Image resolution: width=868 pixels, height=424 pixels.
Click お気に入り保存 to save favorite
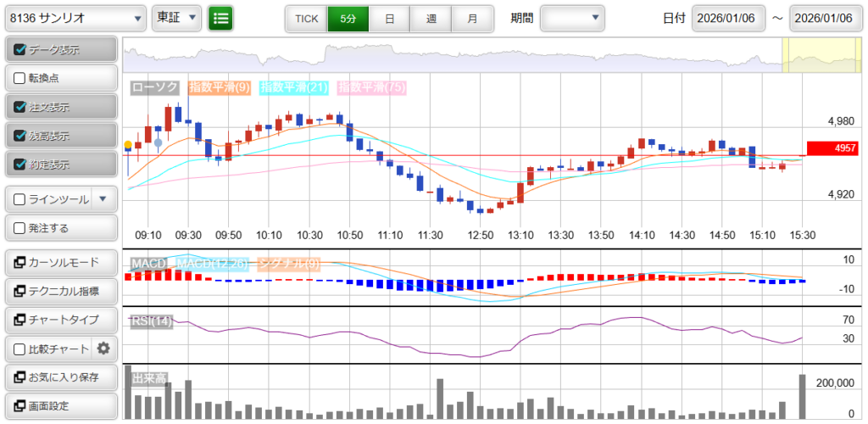coord(59,377)
